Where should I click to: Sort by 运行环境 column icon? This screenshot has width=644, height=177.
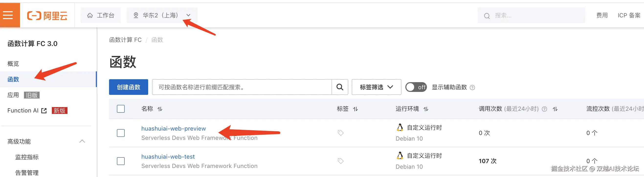pyautogui.click(x=426, y=109)
